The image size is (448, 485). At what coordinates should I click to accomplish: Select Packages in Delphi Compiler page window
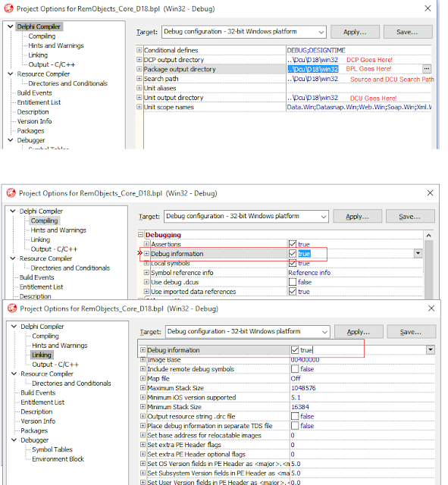[30, 131]
